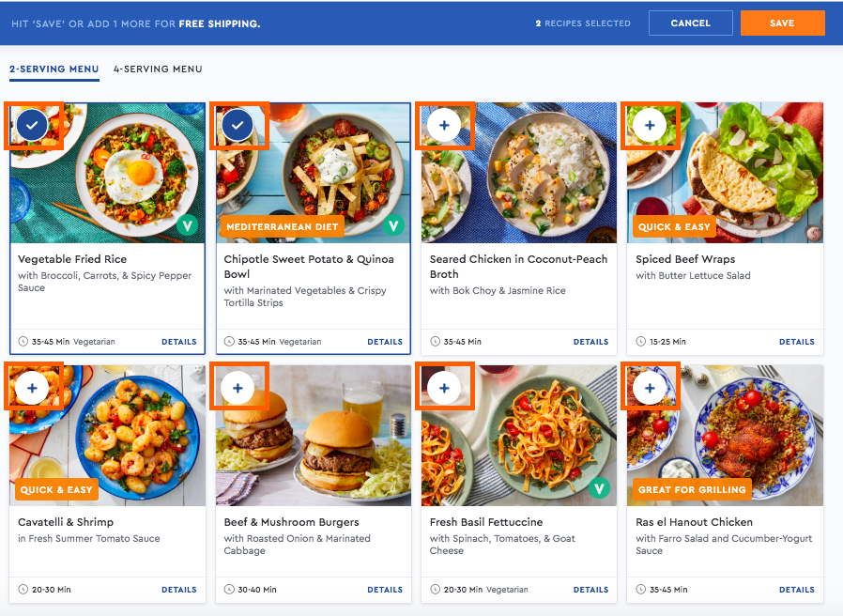Add Cavatelli & Shrimp using plus icon
The image size is (843, 616).
coord(32,388)
